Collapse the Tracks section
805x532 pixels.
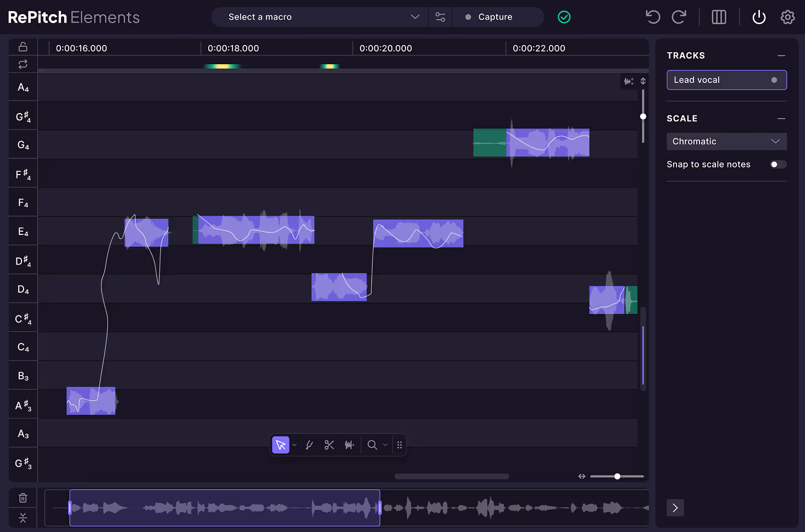[x=781, y=55]
